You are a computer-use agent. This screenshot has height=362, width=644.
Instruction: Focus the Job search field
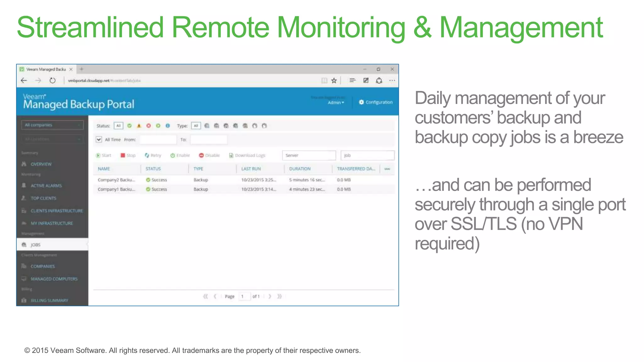pos(367,155)
